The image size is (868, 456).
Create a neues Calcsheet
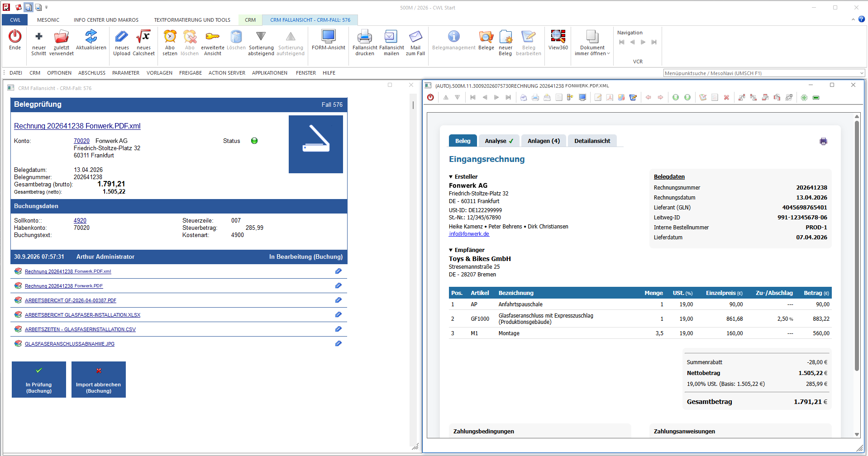point(143,36)
